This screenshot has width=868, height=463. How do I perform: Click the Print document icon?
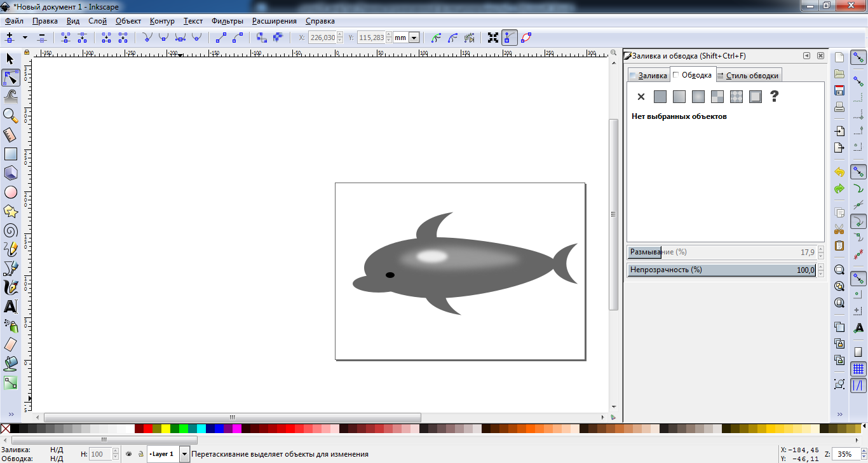(839, 107)
